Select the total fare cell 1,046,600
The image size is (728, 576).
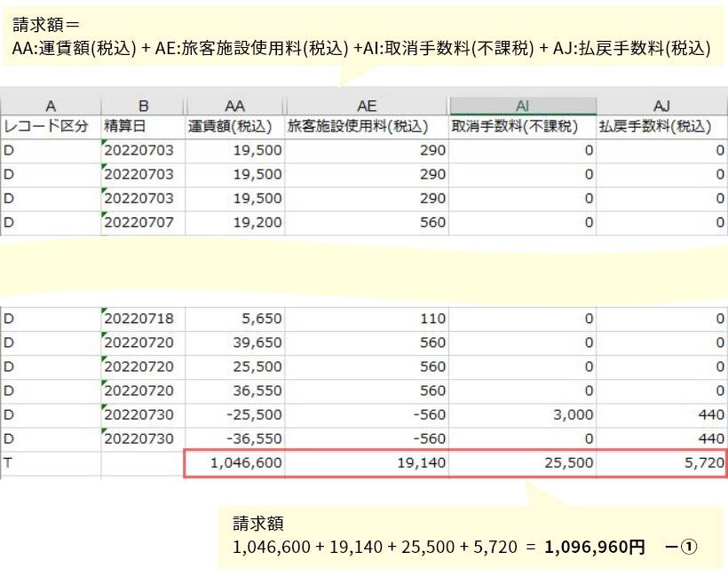(x=234, y=462)
